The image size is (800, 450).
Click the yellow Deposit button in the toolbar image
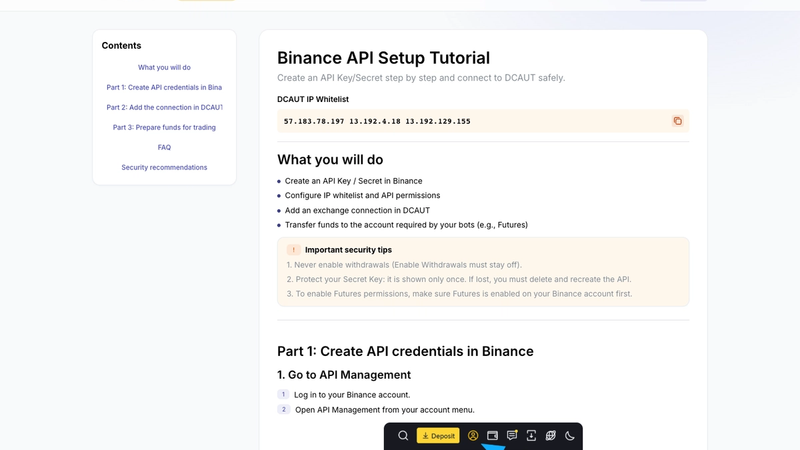point(438,436)
